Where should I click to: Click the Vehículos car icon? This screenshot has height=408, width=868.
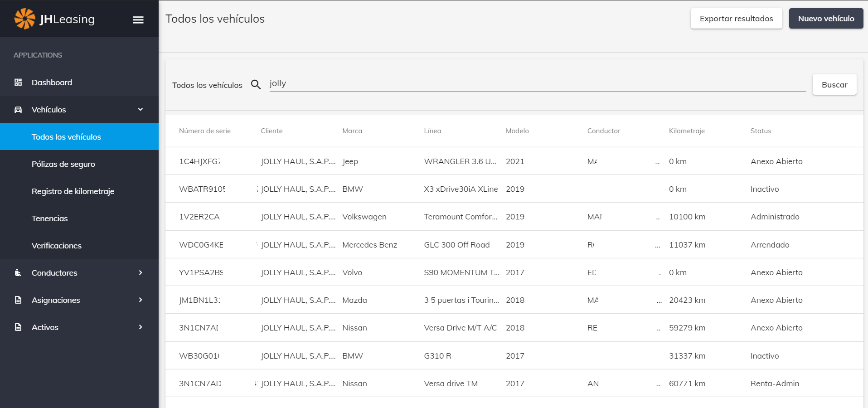(x=18, y=110)
